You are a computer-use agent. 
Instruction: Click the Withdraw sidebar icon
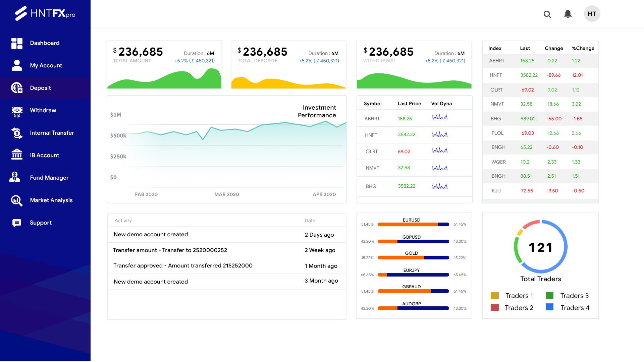point(17,112)
